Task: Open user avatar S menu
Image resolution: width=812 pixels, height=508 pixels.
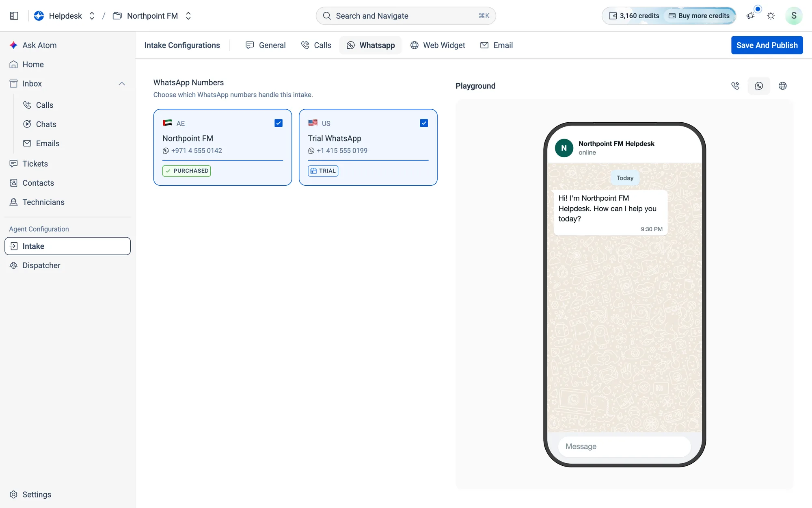Action: [x=794, y=16]
